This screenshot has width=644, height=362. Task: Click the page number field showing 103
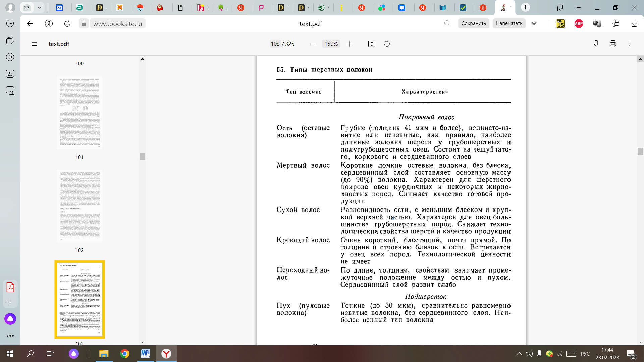coord(275,44)
